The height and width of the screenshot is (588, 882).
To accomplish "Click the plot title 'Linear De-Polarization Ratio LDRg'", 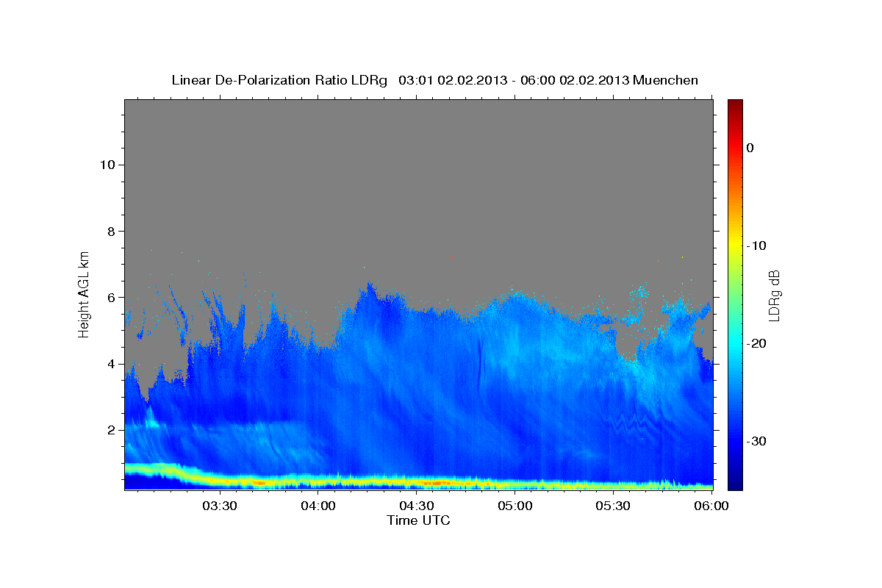I will pos(279,80).
